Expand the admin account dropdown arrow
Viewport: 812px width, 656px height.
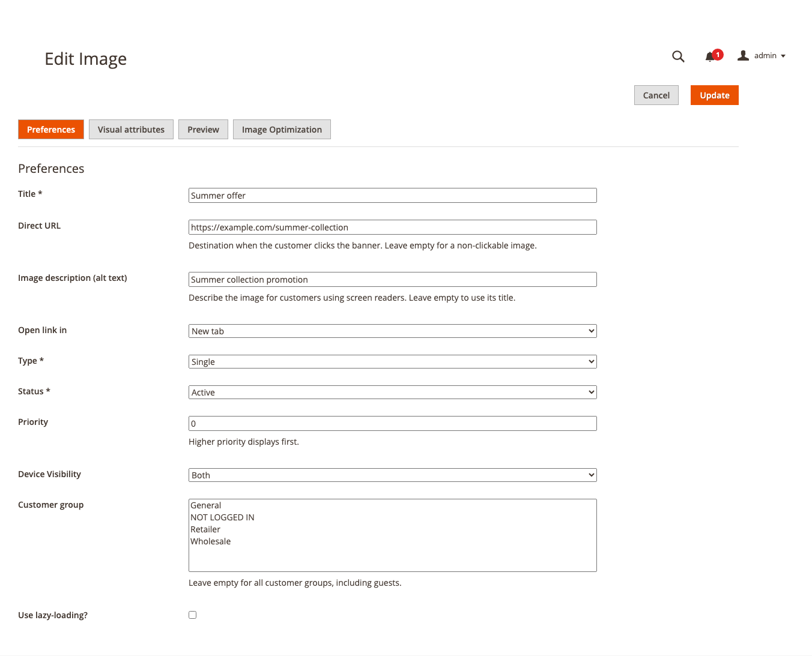[x=783, y=56]
